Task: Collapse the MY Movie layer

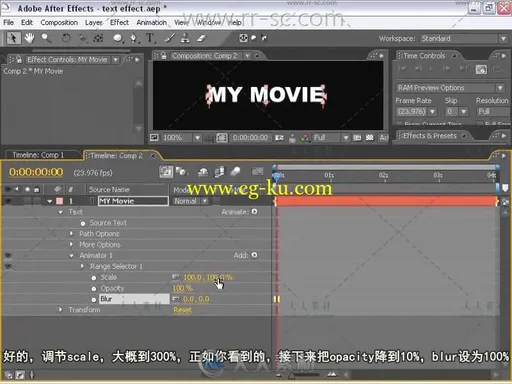Action: click(x=50, y=201)
